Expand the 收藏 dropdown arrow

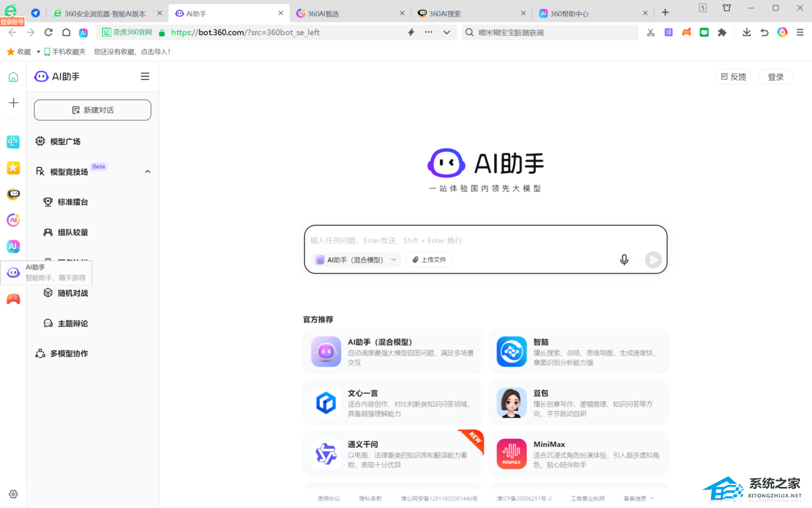pos(38,51)
